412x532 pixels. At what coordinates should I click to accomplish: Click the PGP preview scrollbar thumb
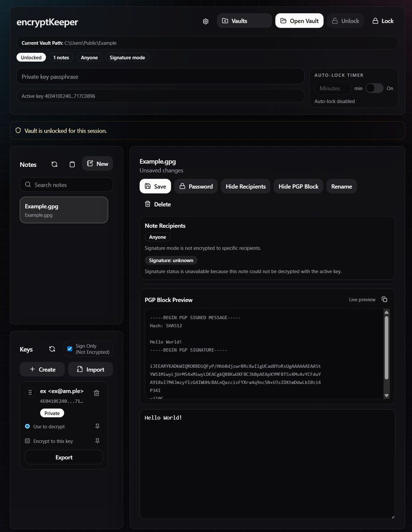386,347
